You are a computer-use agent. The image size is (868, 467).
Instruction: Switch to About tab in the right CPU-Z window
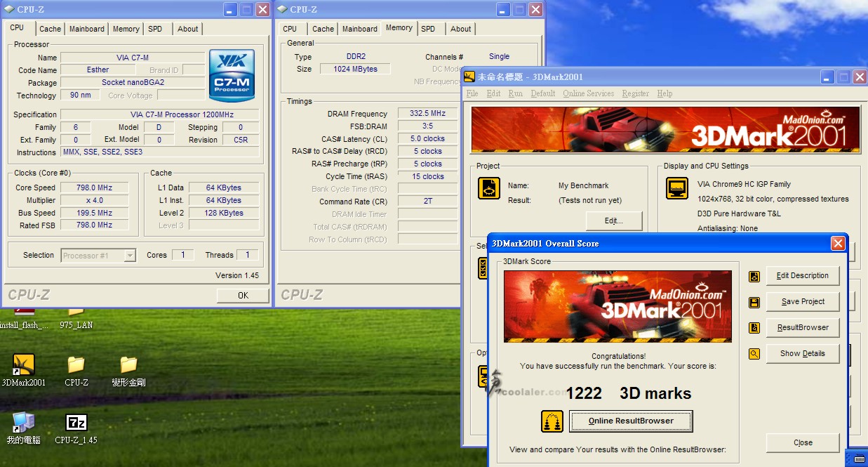[x=461, y=29]
